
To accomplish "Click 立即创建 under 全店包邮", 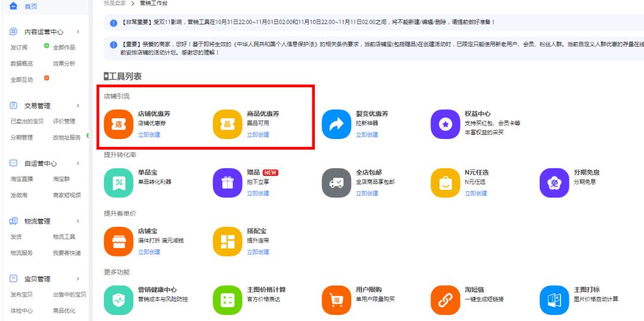I will [367, 193].
